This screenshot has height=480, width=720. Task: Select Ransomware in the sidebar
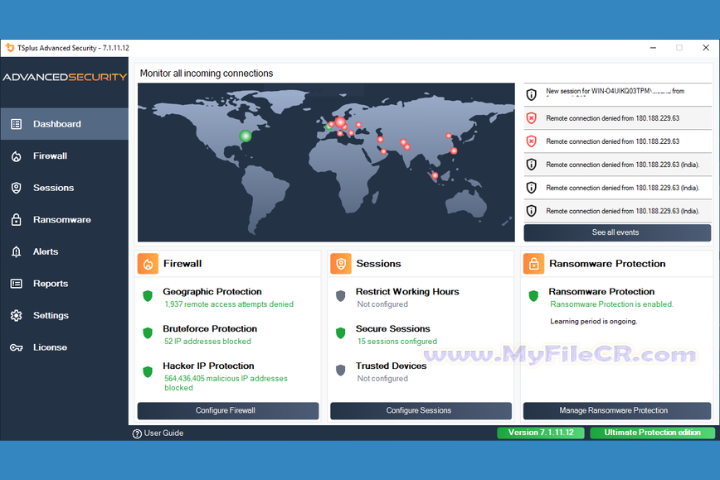pos(64,220)
